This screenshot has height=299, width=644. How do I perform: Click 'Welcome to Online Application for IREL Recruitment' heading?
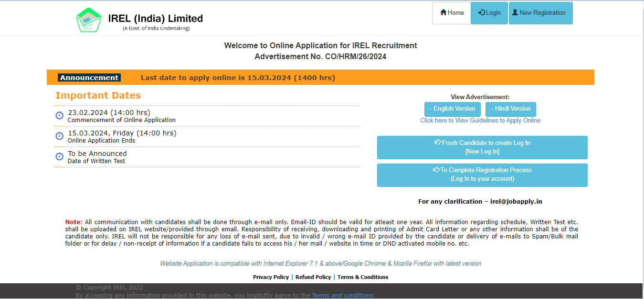coord(320,46)
